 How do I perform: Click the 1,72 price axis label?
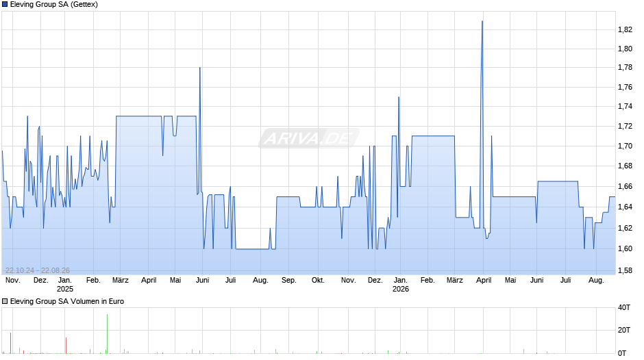click(x=625, y=126)
